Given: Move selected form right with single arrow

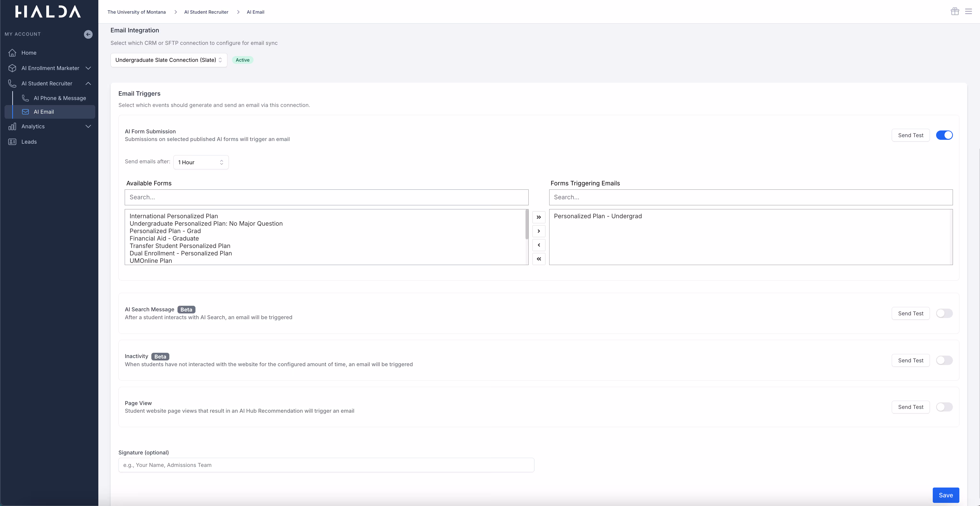Looking at the screenshot, I should pyautogui.click(x=539, y=231).
